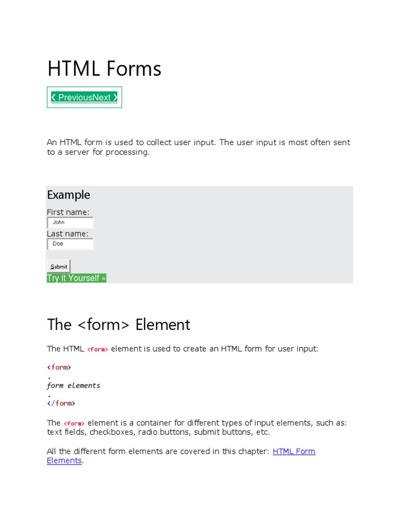This screenshot has height=532, width=399.
Task: Click the closing </form> tag in code
Action: 61,403
